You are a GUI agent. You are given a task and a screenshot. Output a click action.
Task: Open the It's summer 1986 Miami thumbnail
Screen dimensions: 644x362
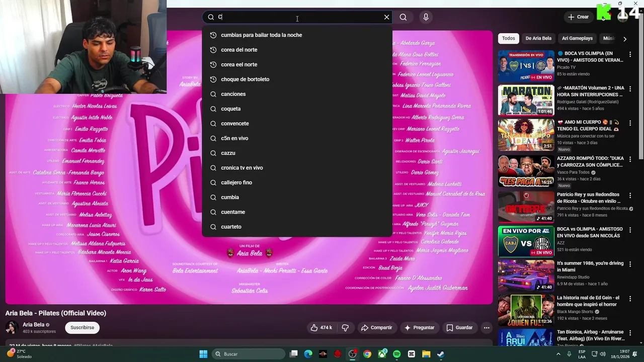pos(526,276)
